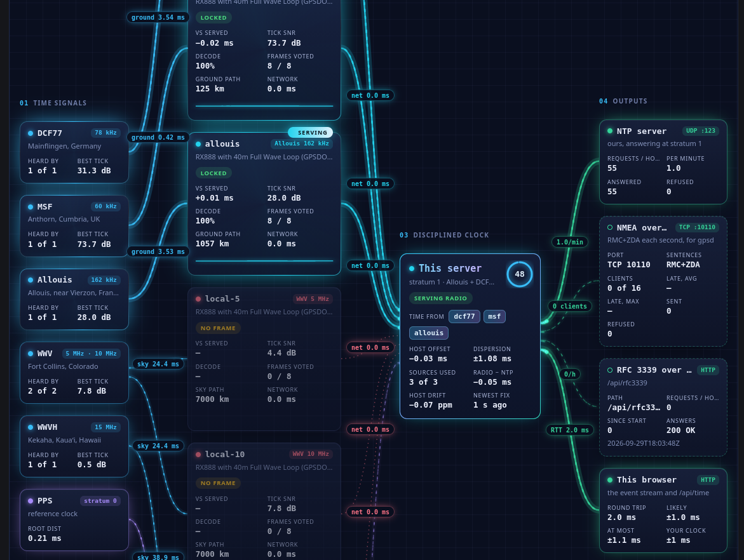Select the 15 MHz badge on WWVH
This screenshot has height=560, width=744.
pyautogui.click(x=105, y=427)
